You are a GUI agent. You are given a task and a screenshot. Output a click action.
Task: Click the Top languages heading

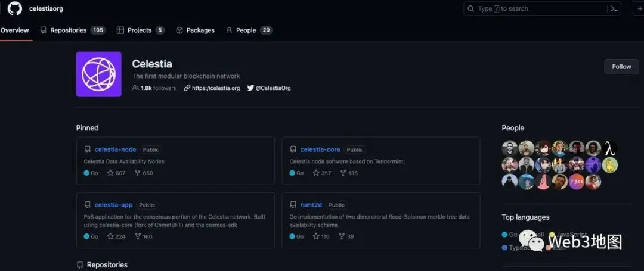pyautogui.click(x=526, y=217)
